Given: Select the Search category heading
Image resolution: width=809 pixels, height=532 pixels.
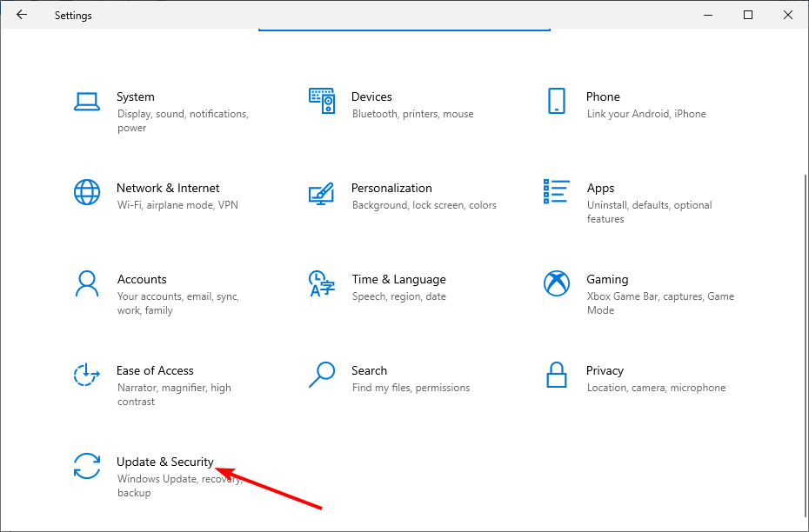Looking at the screenshot, I should coord(370,370).
